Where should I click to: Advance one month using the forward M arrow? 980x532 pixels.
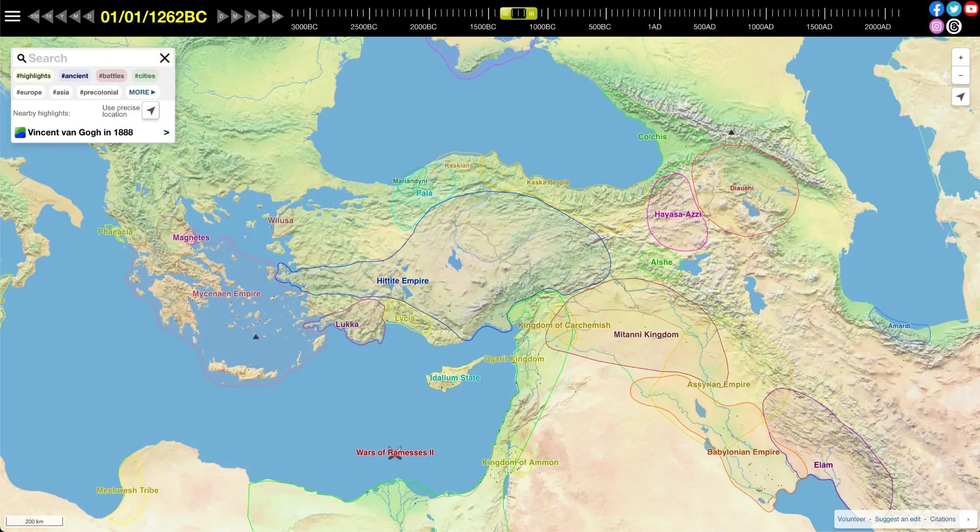point(236,16)
